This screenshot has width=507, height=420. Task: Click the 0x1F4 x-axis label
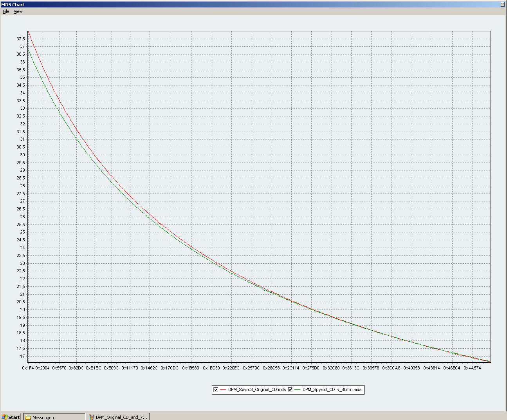pos(28,368)
